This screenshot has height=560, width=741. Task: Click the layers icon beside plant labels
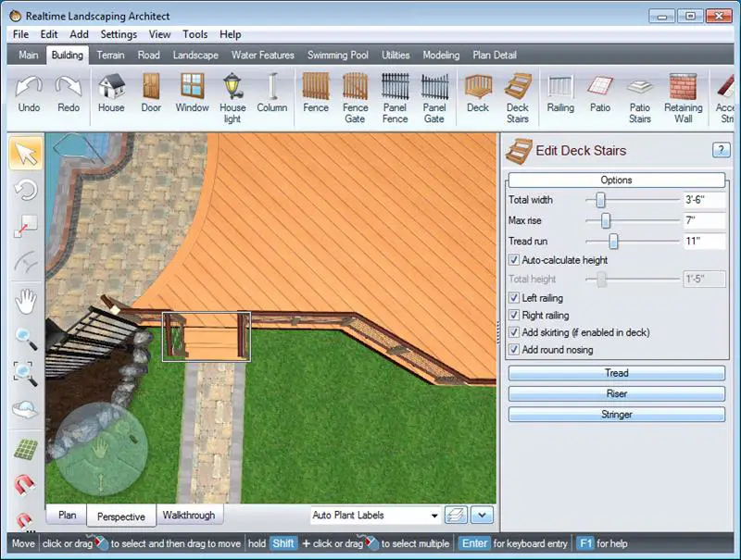[x=456, y=515]
